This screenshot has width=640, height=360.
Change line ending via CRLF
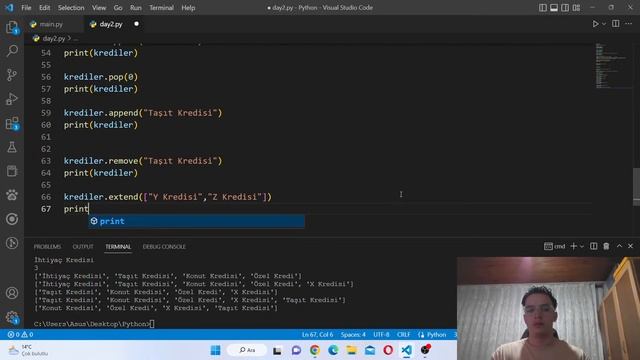pos(403,335)
